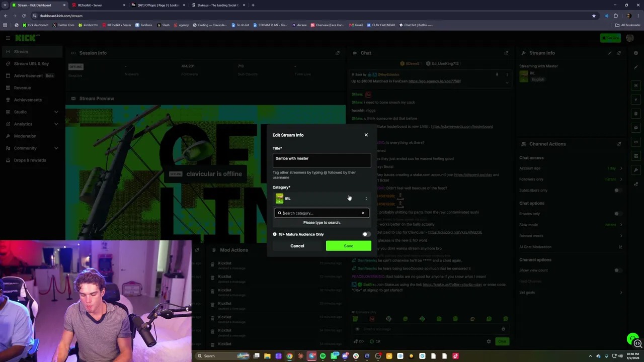644x362 pixels.
Task: Open the go.egency.io link in chat
Action: [434, 81]
